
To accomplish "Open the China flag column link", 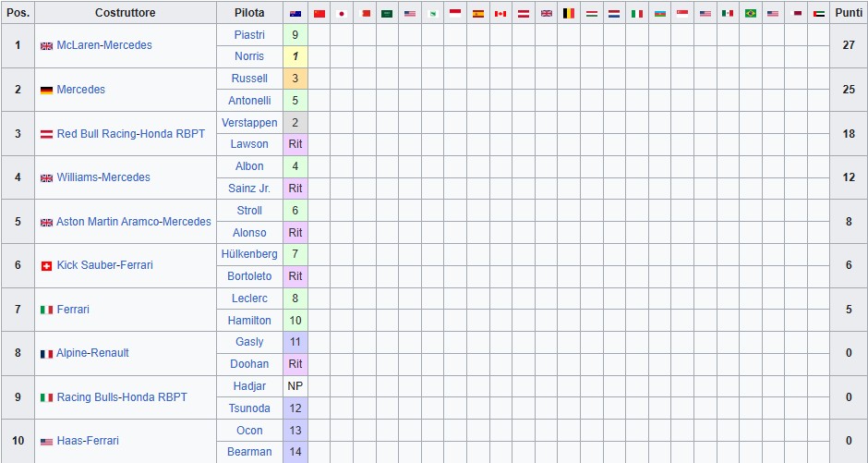I will pos(319,14).
